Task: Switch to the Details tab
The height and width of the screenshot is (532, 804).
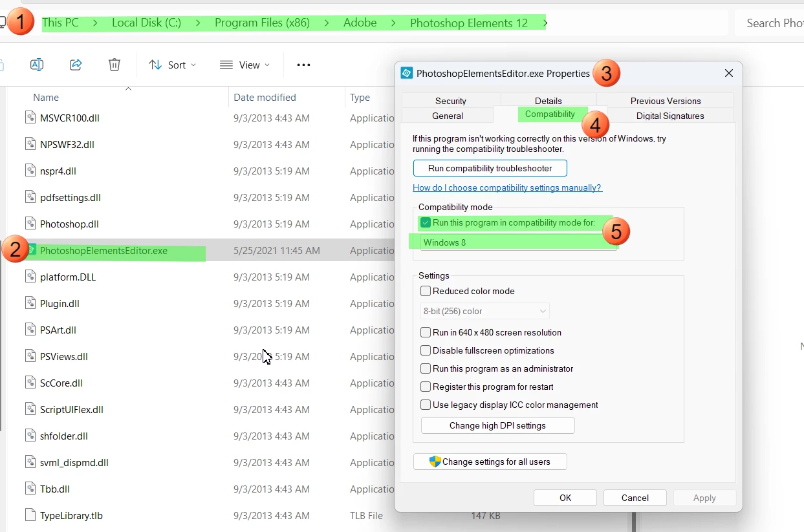Action: pyautogui.click(x=549, y=100)
